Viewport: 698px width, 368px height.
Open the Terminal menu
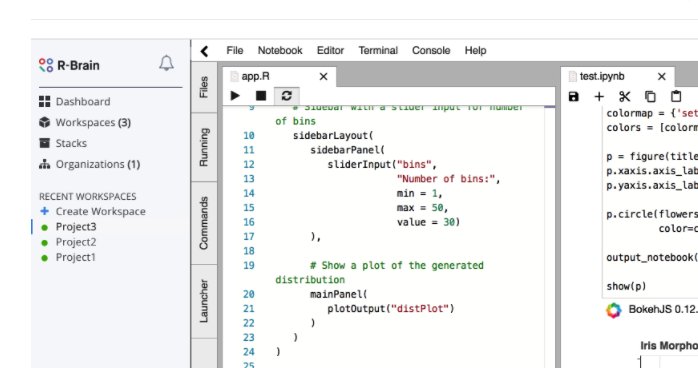coord(378,50)
